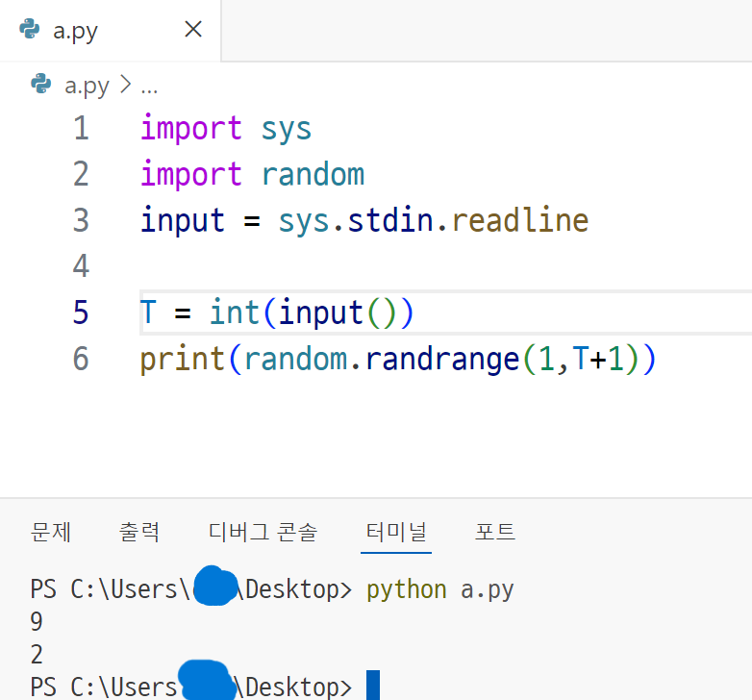Click the 'import random' statement on line 2

pyautogui.click(x=252, y=174)
